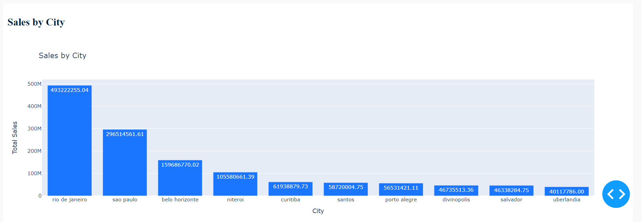The image size is (644, 222).
Task: Click the 'salvador' axis label
Action: tap(511, 200)
